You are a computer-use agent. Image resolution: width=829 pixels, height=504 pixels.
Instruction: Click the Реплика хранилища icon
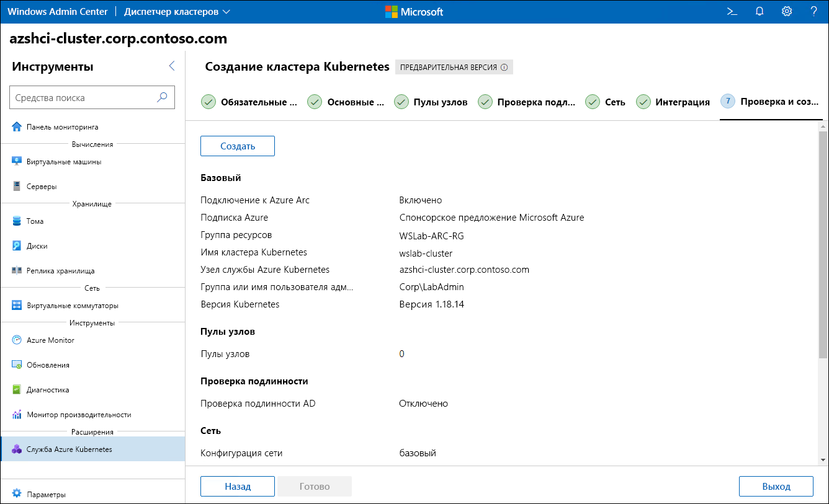pyautogui.click(x=17, y=271)
